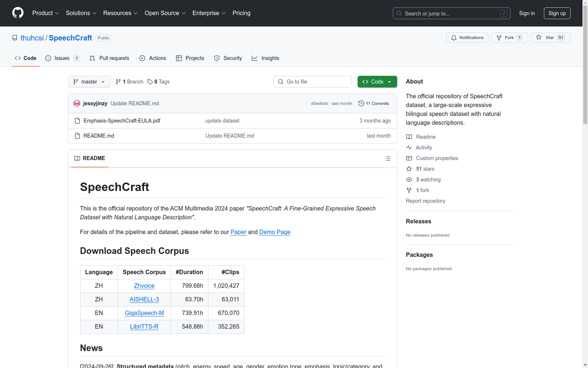Expand the Resources menu
Image resolution: width=588 pixels, height=368 pixels.
[x=121, y=13]
